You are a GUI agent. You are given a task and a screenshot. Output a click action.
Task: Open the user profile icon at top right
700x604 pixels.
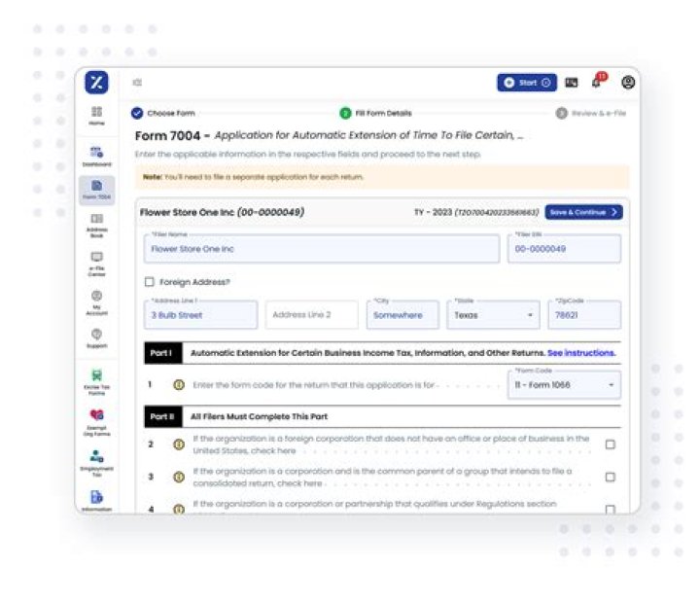pos(628,83)
